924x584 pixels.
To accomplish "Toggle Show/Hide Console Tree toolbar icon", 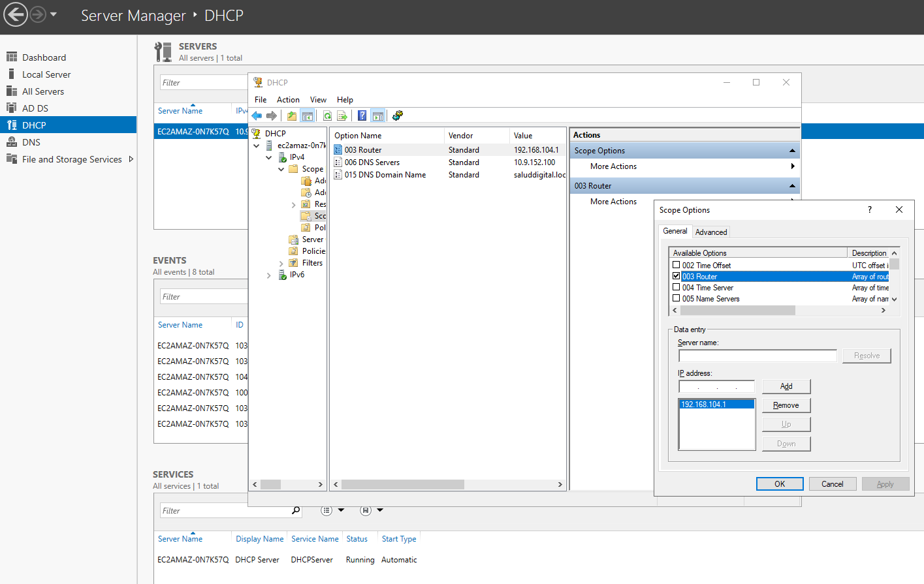I will (x=308, y=116).
